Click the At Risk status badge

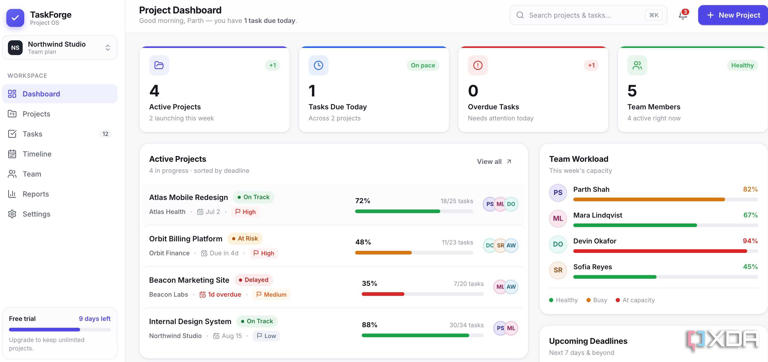coord(245,239)
